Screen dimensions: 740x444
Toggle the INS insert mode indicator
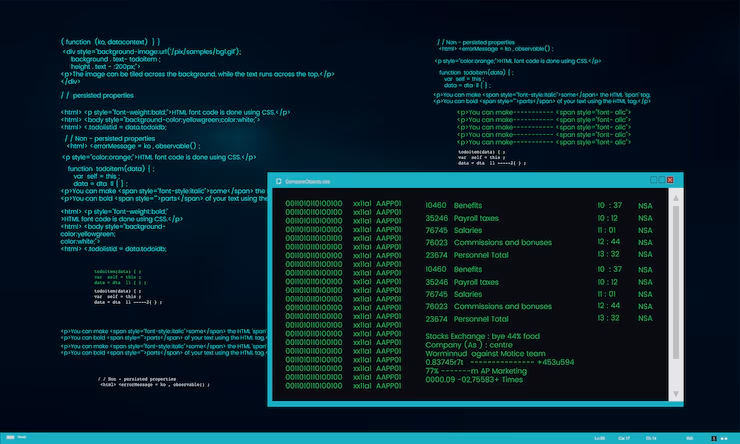click(x=690, y=438)
